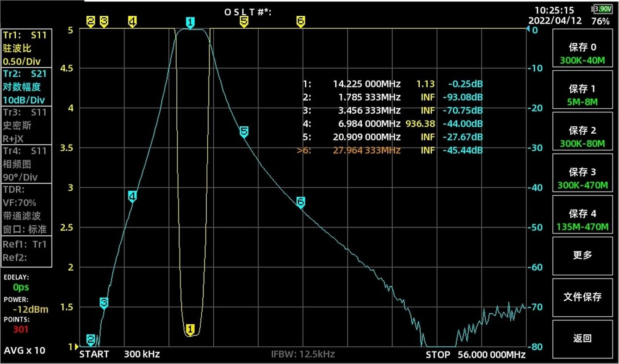Recall 保存 0 300K-40M
619x364 pixels.
[x=582, y=47]
